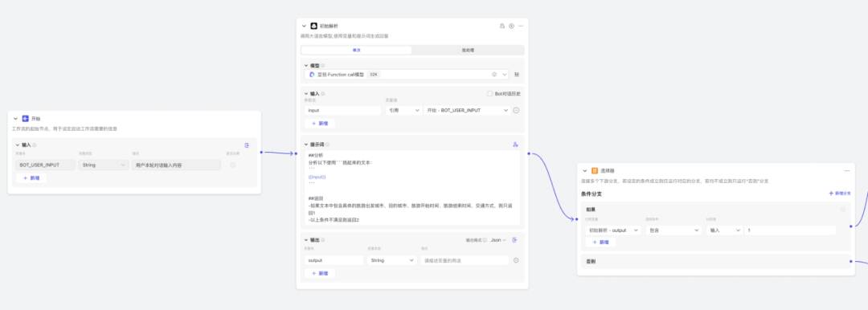Open the three-dot menu of the LLM node
Viewport: 868px width, 310px height.
[x=521, y=26]
